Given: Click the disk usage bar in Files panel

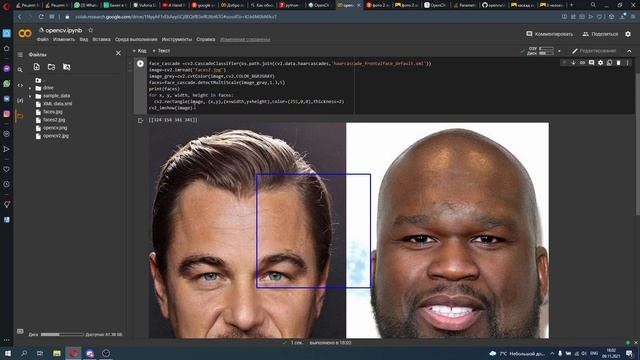Looking at the screenshot, I should [62, 335].
